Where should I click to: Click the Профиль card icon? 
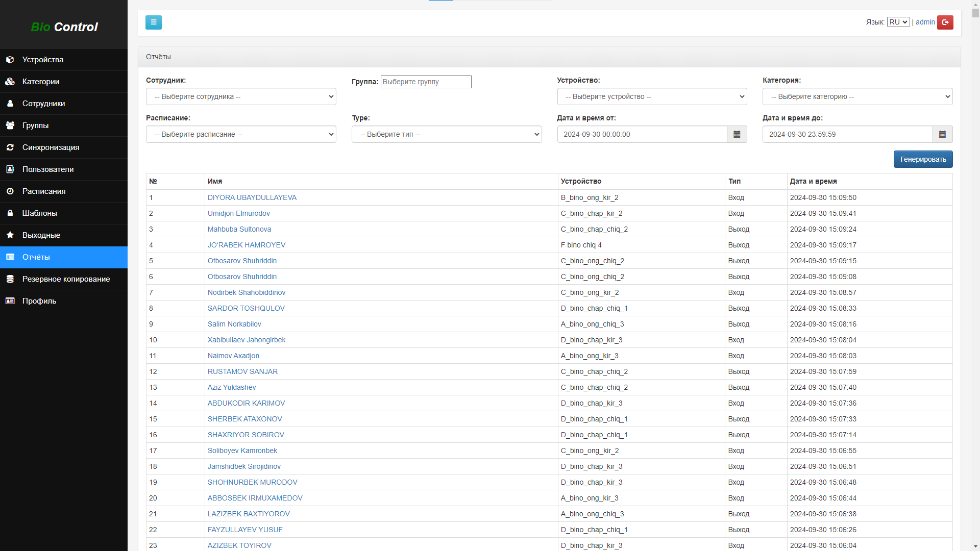10,301
